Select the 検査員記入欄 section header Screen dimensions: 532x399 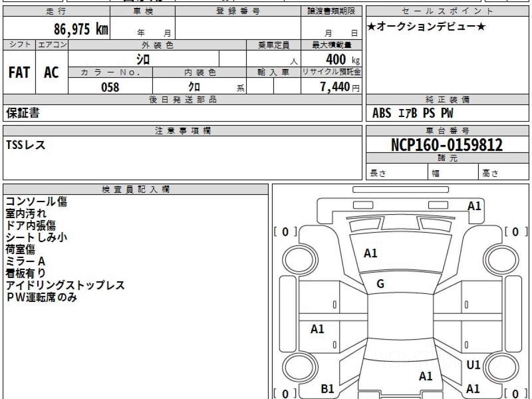pyautogui.click(x=136, y=189)
